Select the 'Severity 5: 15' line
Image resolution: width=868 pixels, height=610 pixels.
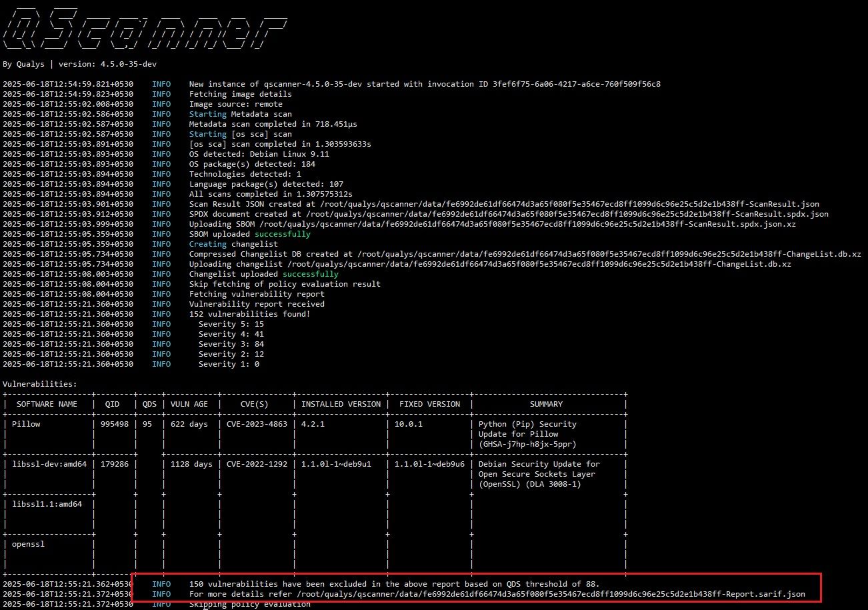point(231,324)
